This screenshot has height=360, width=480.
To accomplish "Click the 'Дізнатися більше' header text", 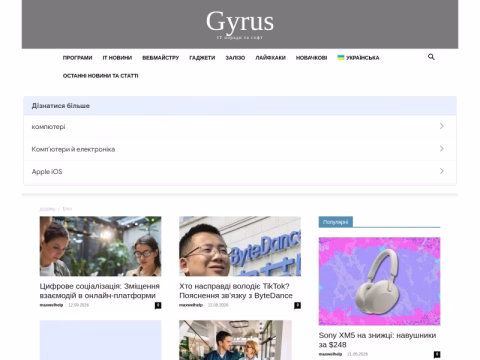I will pyautogui.click(x=61, y=106).
